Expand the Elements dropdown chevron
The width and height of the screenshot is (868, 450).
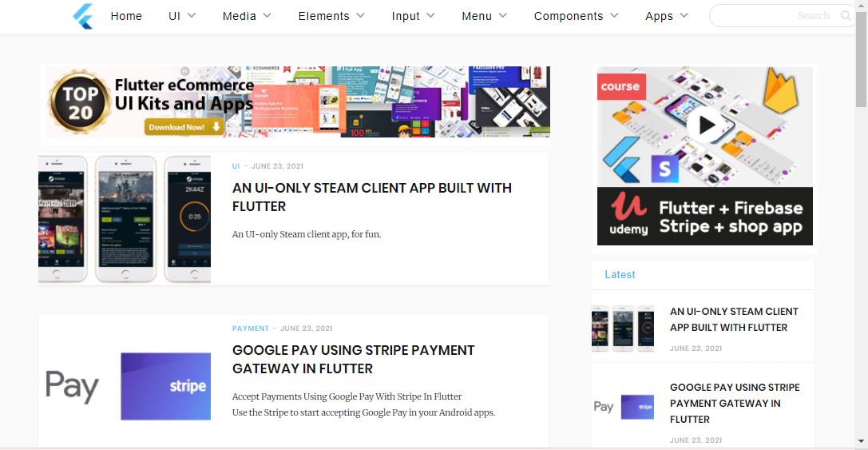point(360,15)
